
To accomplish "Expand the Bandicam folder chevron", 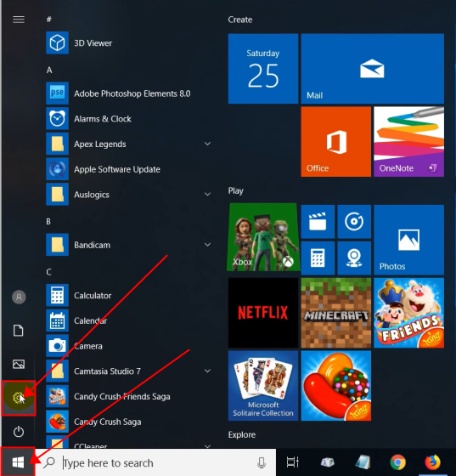I will point(207,245).
